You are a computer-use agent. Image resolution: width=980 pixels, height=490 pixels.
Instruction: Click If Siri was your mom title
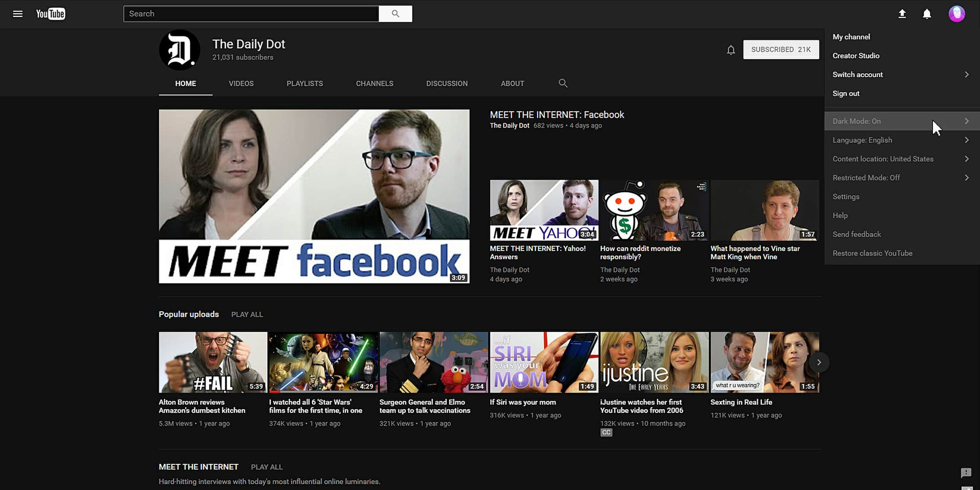523,402
